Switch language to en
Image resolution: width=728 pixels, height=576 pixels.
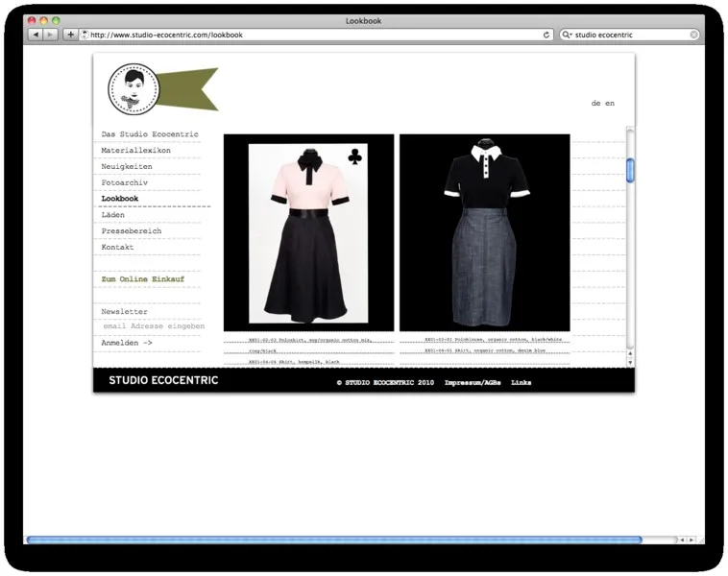pyautogui.click(x=610, y=103)
